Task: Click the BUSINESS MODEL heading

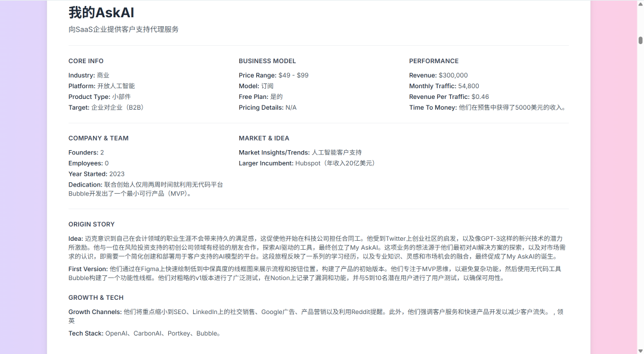Action: pyautogui.click(x=267, y=61)
